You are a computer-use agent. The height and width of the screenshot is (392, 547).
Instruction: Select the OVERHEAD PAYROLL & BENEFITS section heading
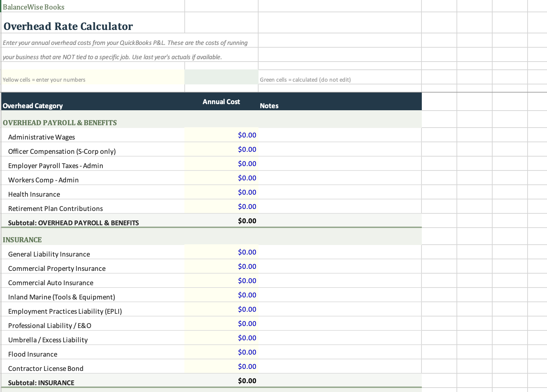click(x=60, y=122)
